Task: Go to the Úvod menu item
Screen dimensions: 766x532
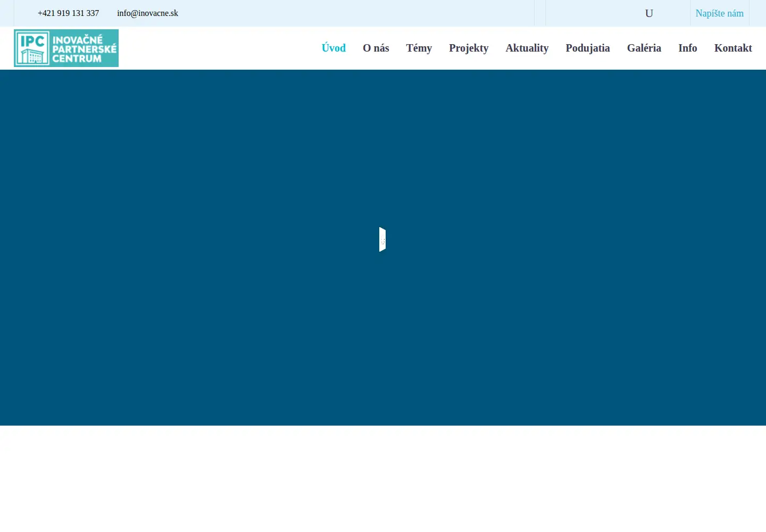Action: (334, 48)
